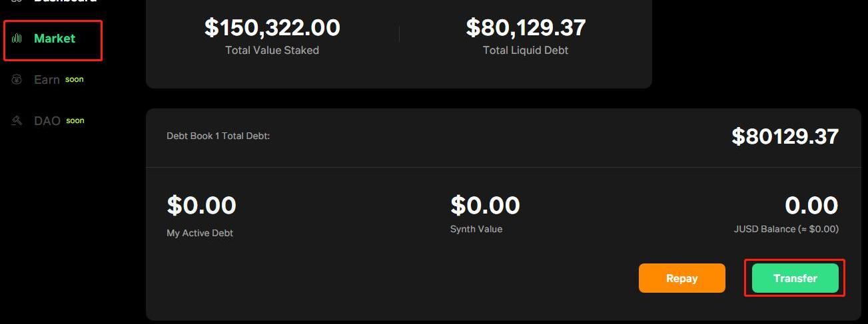Open the Market sidebar menu item
868x324 pixels.
point(55,39)
